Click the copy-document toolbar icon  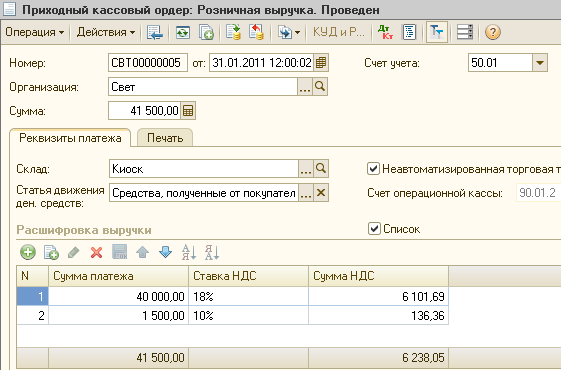click(206, 32)
